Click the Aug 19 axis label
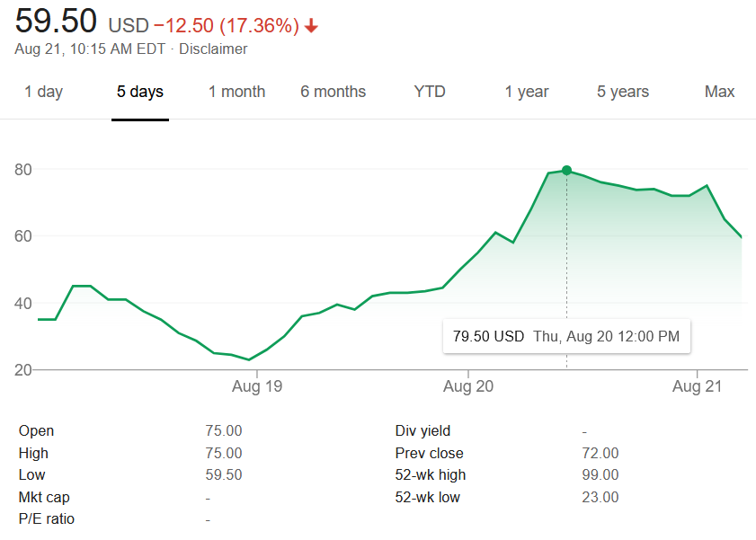This screenshot has height=540, width=756. pyautogui.click(x=257, y=388)
